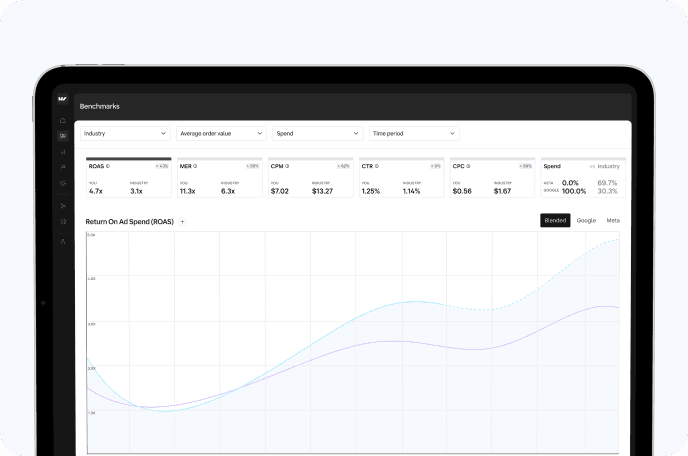Click the plus icon beside the ROAS chart title

[x=182, y=221]
